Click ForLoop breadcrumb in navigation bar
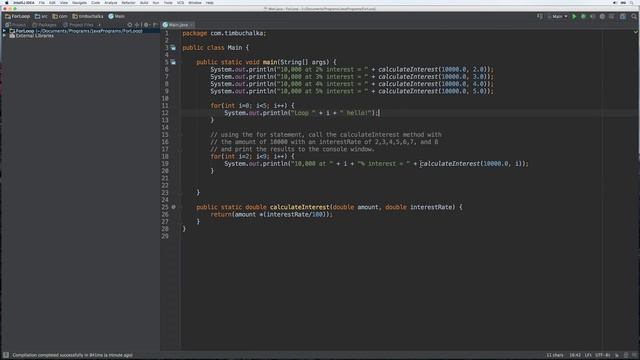 click(18, 16)
